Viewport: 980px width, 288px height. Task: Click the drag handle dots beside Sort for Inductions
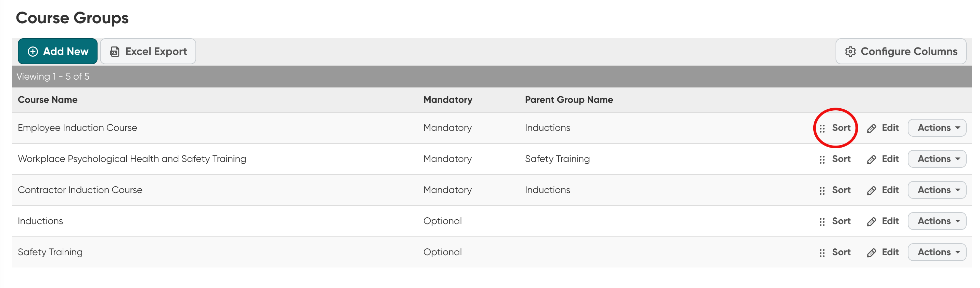(x=822, y=221)
